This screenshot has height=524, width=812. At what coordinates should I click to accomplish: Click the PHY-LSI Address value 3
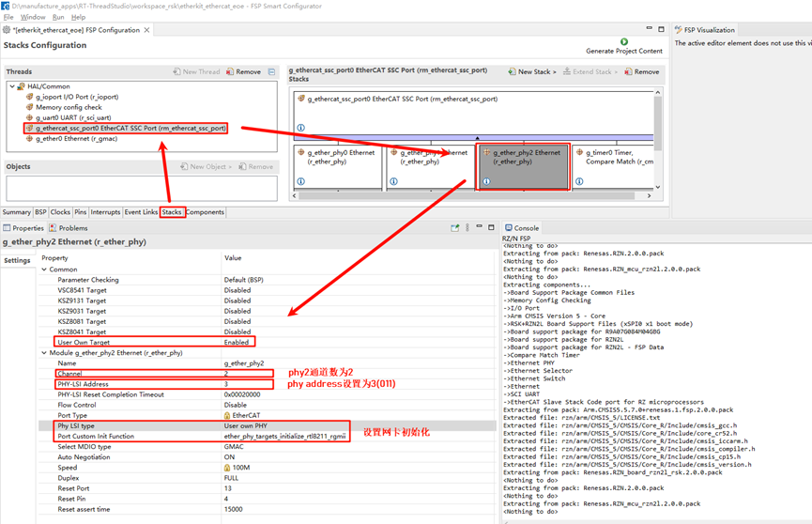click(226, 384)
